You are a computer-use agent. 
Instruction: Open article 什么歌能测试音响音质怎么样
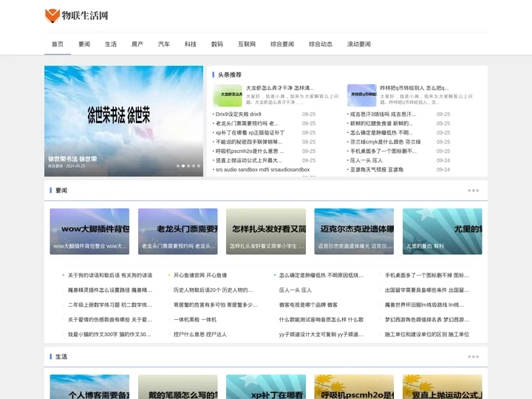coord(321,320)
